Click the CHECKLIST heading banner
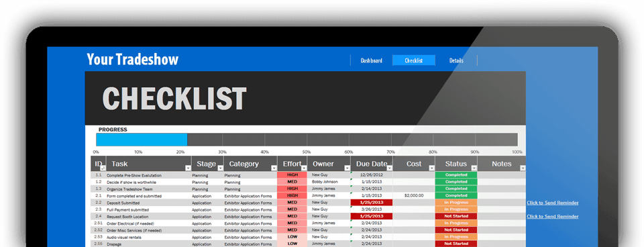 (305, 98)
